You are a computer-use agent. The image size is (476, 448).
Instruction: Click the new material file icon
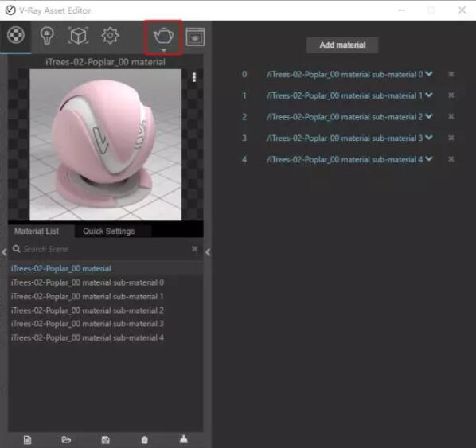coord(27,440)
